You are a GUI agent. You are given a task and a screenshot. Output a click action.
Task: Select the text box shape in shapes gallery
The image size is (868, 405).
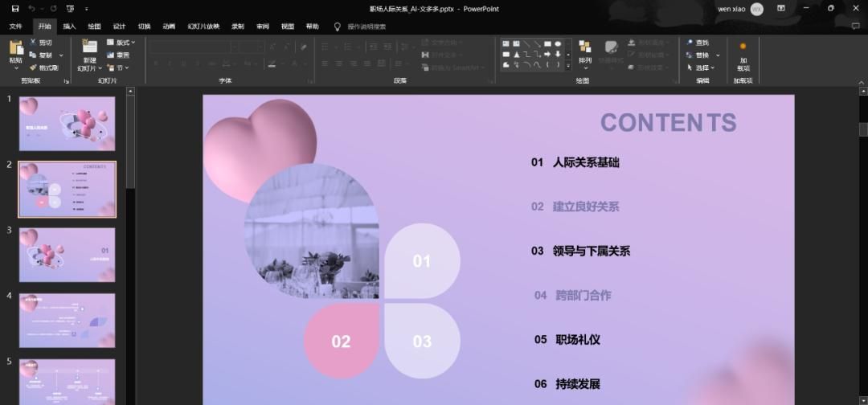(x=506, y=43)
